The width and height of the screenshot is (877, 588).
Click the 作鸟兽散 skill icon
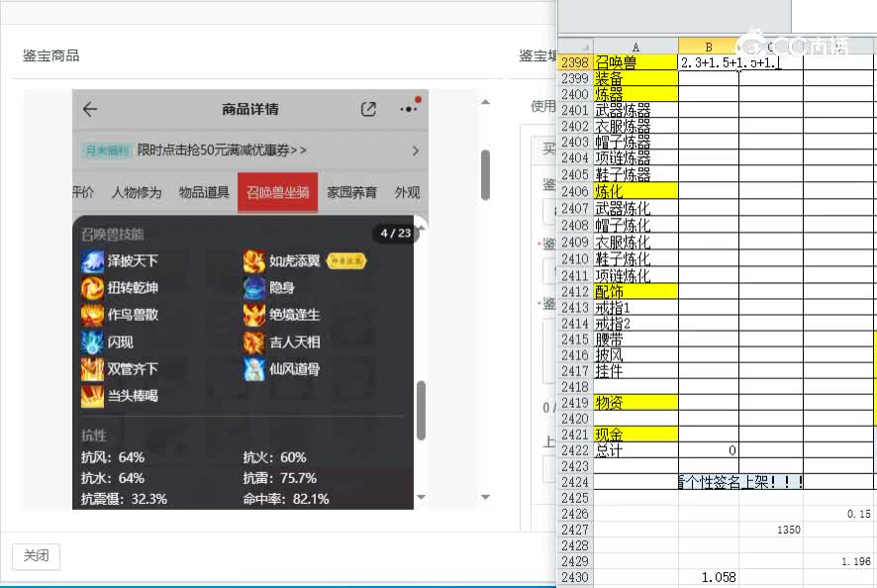click(92, 315)
